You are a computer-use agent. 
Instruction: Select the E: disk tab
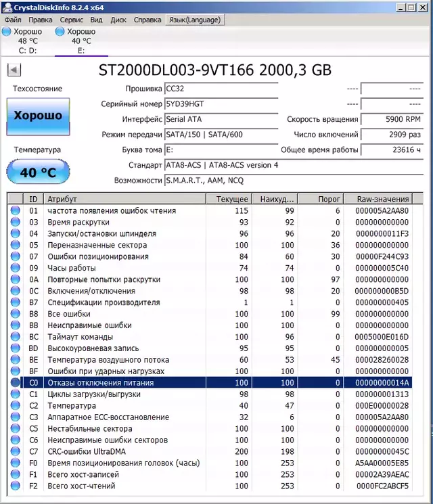point(81,41)
